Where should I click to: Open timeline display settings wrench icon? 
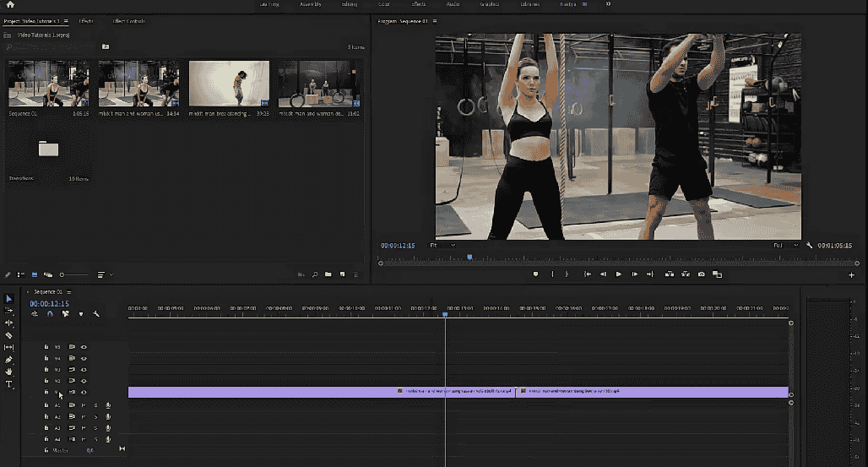click(x=96, y=314)
